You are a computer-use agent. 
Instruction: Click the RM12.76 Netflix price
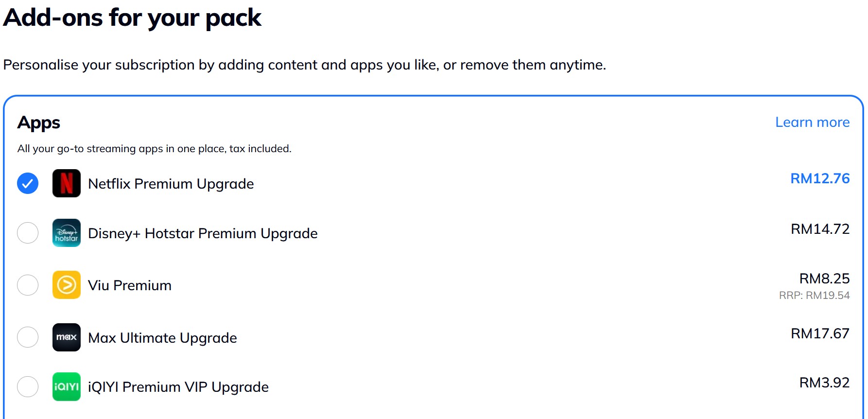pos(820,178)
